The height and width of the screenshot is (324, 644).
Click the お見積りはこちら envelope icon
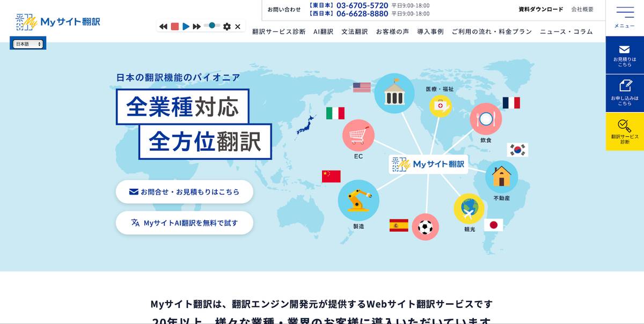pyautogui.click(x=624, y=50)
